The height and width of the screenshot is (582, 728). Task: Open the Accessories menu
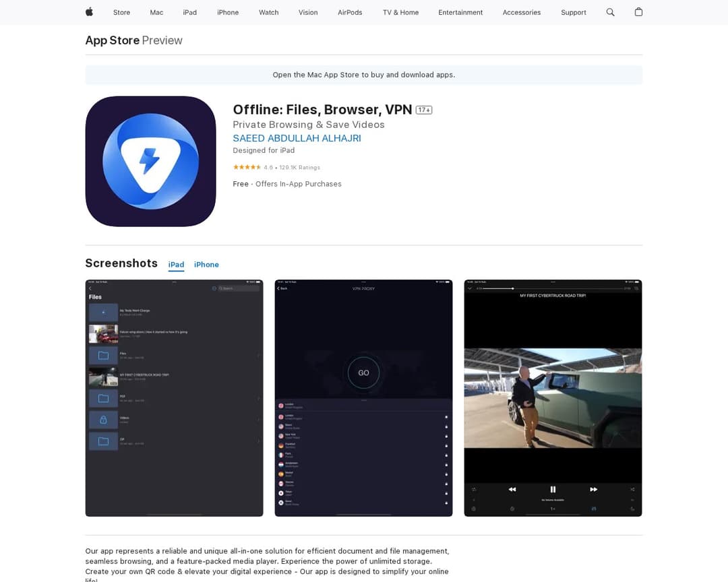522,13
